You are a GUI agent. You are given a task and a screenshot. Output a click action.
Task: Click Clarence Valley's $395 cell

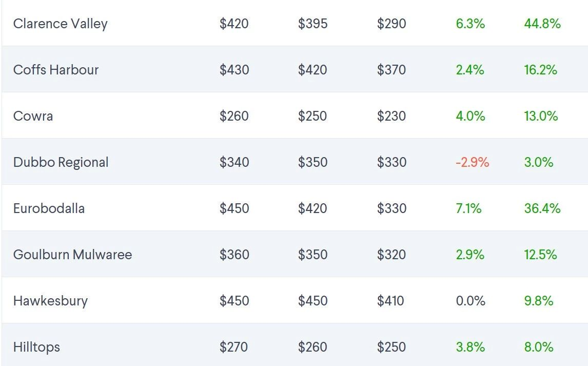(312, 24)
